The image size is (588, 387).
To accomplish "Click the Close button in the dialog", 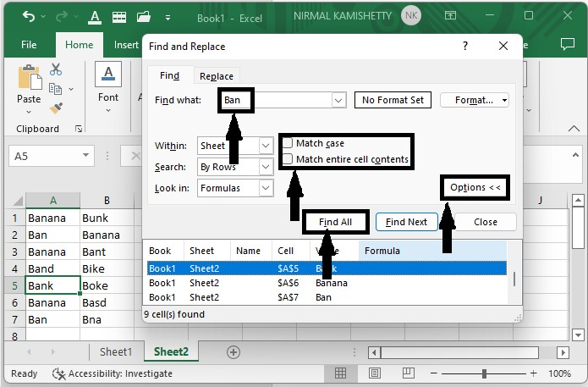I will 486,222.
